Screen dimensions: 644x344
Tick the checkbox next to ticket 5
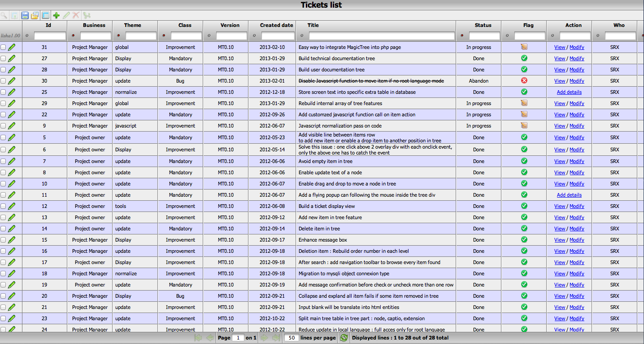4,137
